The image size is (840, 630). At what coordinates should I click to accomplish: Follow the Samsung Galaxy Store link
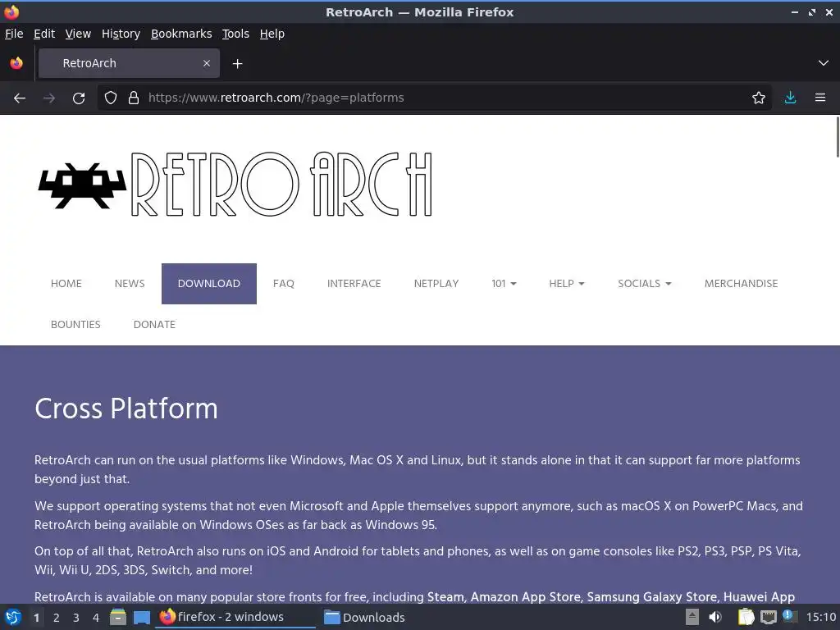[652, 597]
